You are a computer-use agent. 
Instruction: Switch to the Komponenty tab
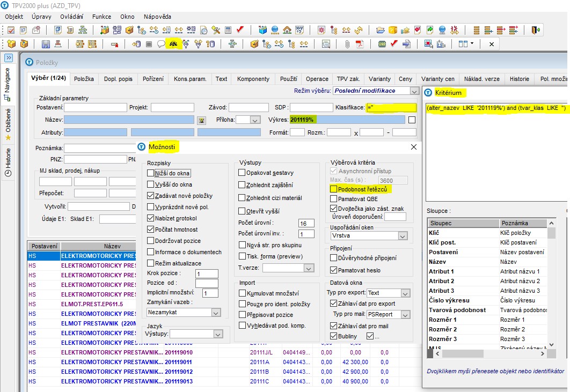(253, 79)
